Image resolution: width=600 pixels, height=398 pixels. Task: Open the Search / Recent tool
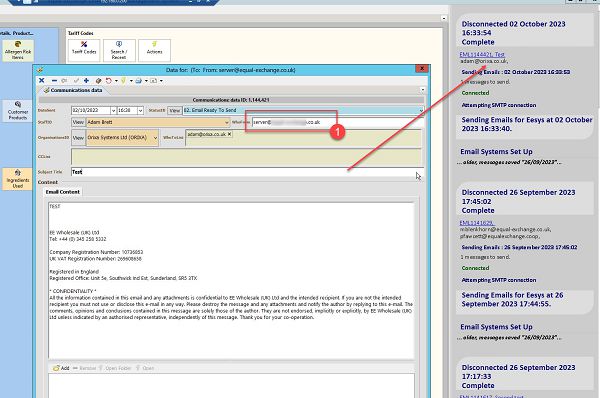[x=119, y=50]
